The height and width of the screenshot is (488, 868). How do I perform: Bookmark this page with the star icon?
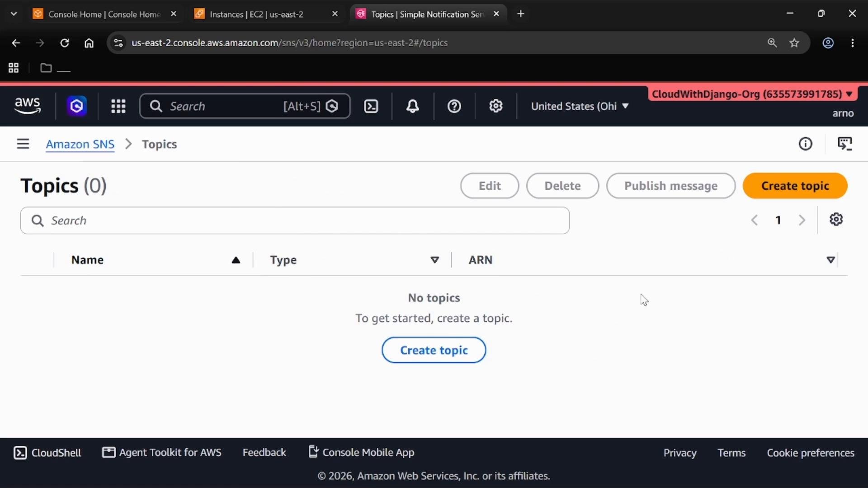tap(794, 43)
